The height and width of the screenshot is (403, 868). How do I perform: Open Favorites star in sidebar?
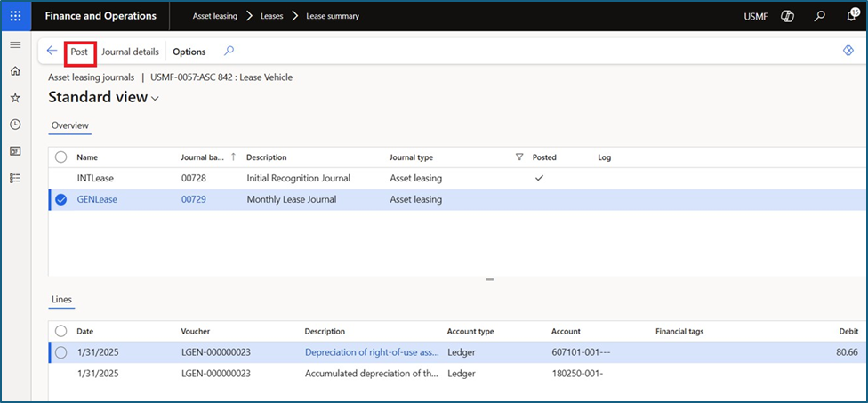15,98
